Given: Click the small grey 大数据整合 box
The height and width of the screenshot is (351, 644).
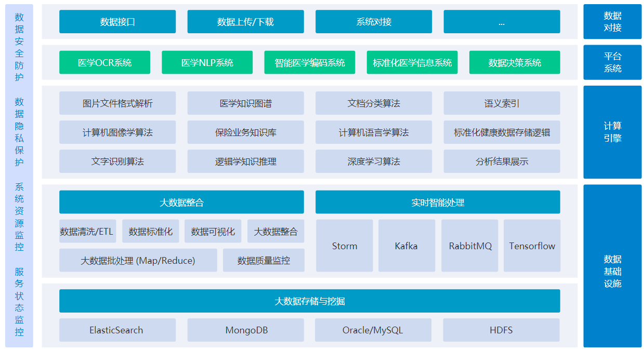Looking at the screenshot, I should coord(275,231).
